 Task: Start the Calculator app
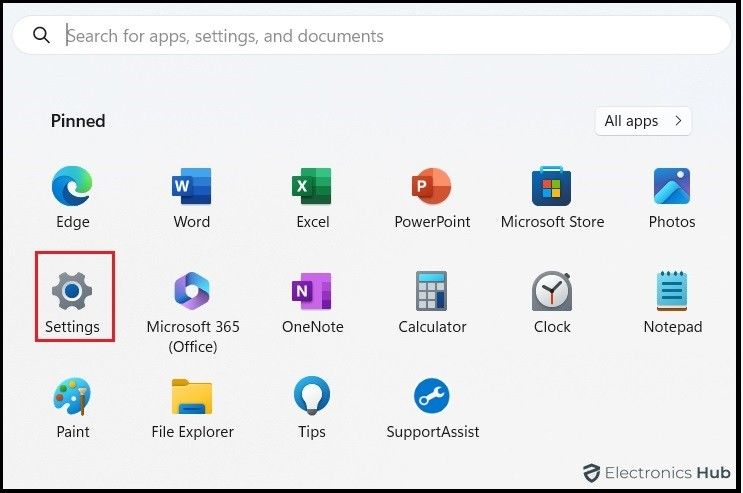pyautogui.click(x=431, y=291)
